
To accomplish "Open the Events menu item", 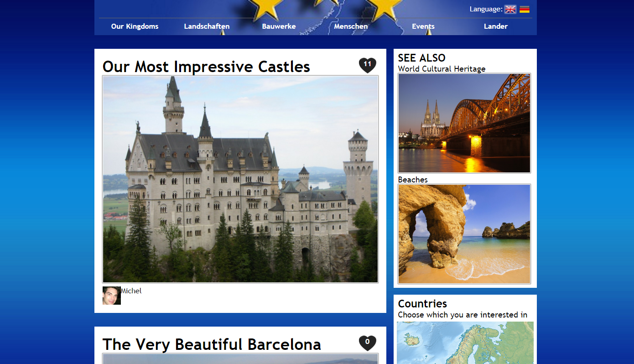I will 423,26.
